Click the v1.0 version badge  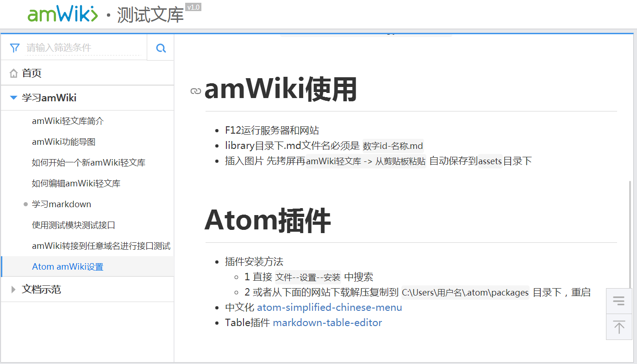coord(193,7)
